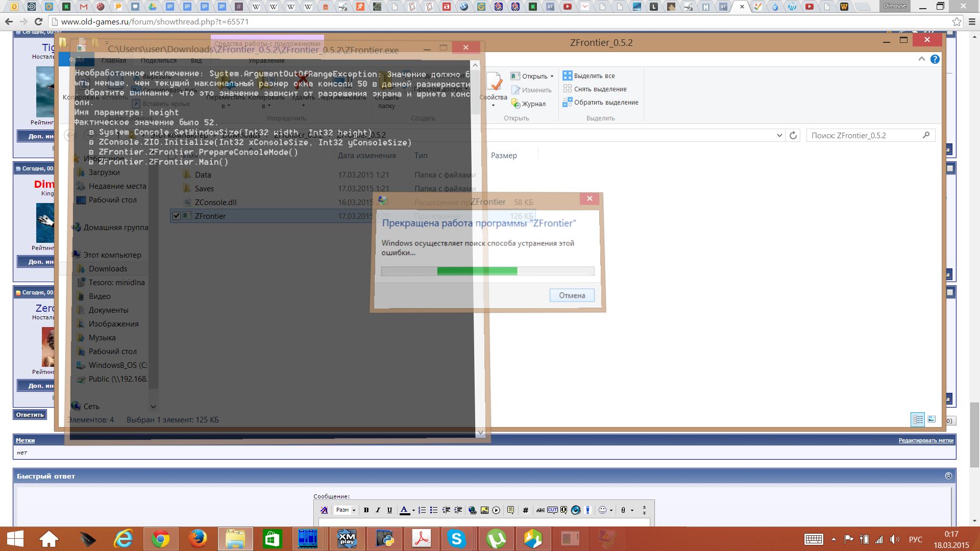Click text color swatch letter A

(x=404, y=510)
